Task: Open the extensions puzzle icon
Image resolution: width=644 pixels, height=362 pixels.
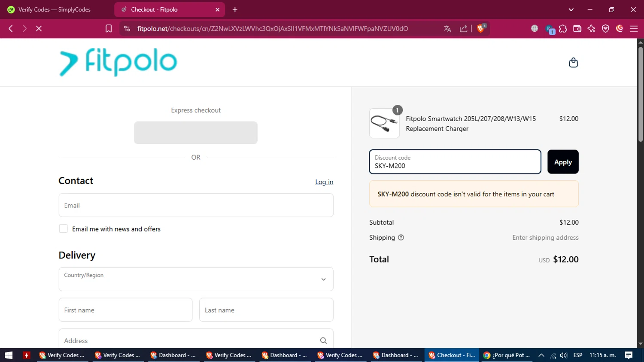Action: click(x=563, y=28)
